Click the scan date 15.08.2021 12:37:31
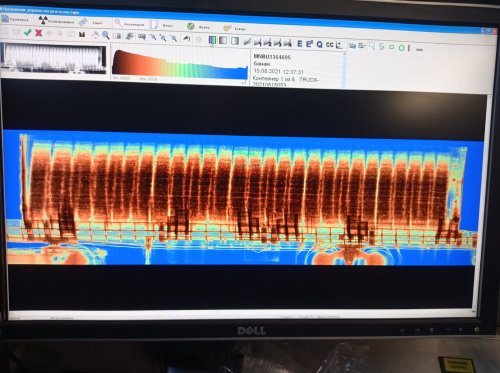The image size is (500, 373). [278, 71]
